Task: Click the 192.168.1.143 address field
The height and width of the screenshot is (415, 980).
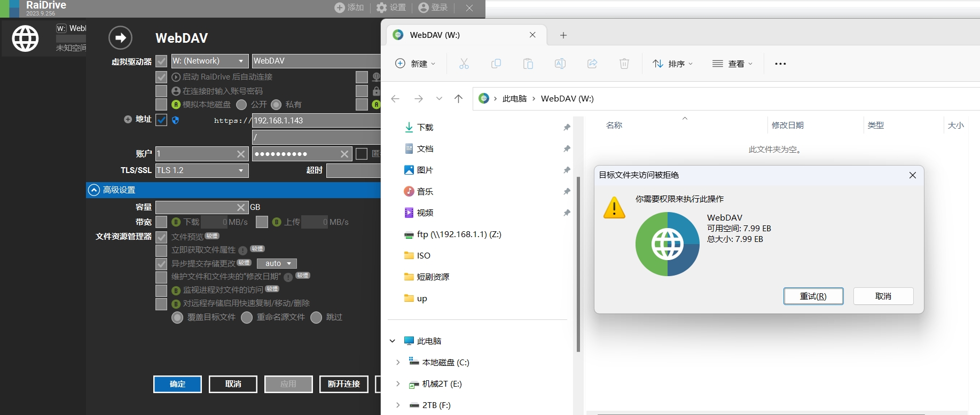Action: pos(316,121)
